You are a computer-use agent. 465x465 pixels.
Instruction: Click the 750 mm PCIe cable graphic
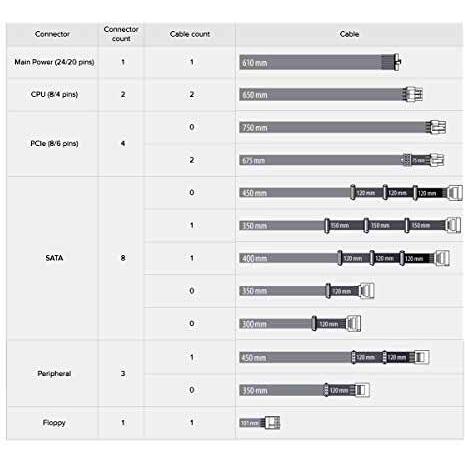(x=343, y=127)
